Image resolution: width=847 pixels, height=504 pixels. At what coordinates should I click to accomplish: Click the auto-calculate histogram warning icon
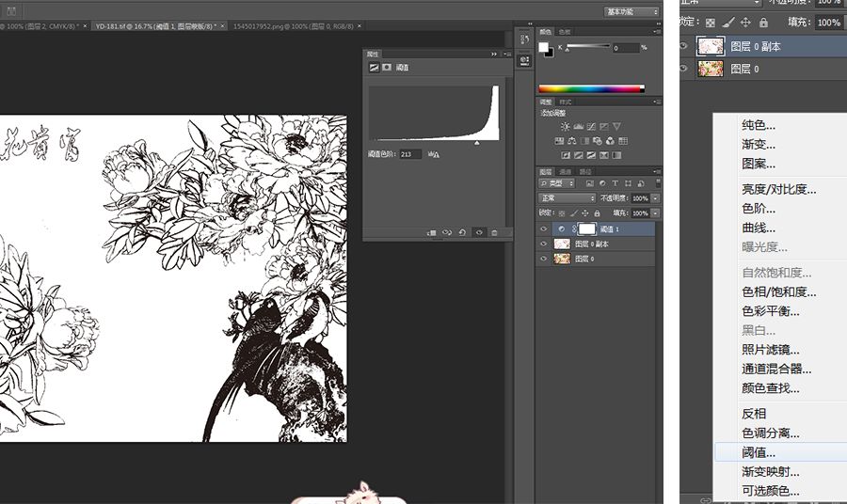pyautogui.click(x=434, y=154)
